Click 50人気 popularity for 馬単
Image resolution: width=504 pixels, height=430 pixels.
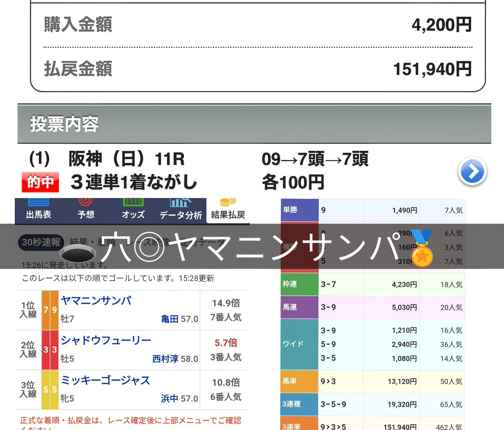click(x=451, y=382)
